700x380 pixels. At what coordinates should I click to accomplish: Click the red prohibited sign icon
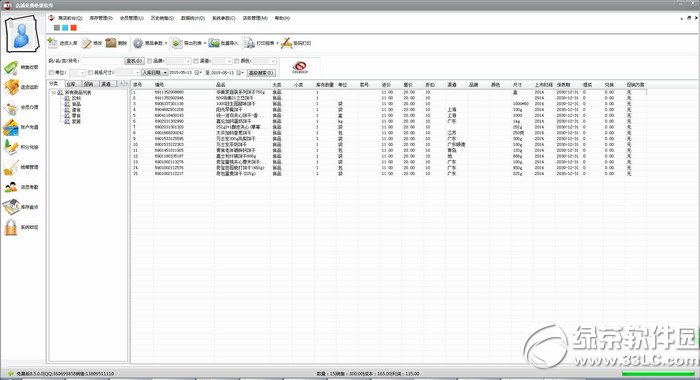tap(300, 67)
